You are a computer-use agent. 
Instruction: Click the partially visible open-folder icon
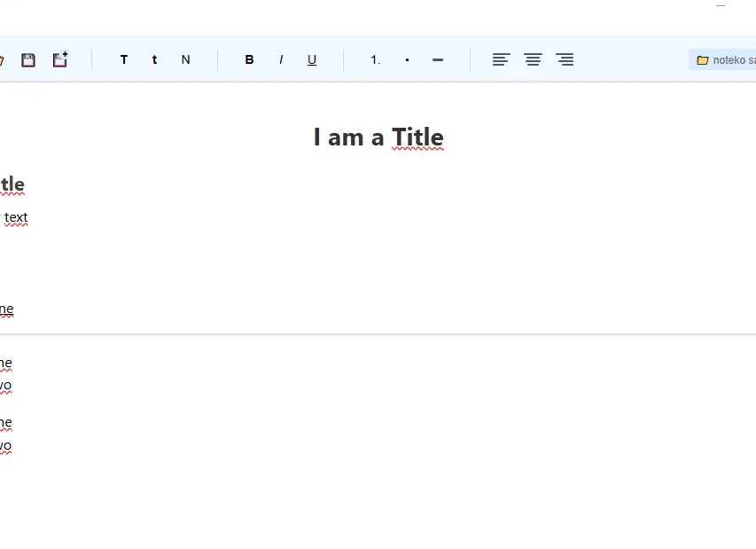tap(2, 60)
